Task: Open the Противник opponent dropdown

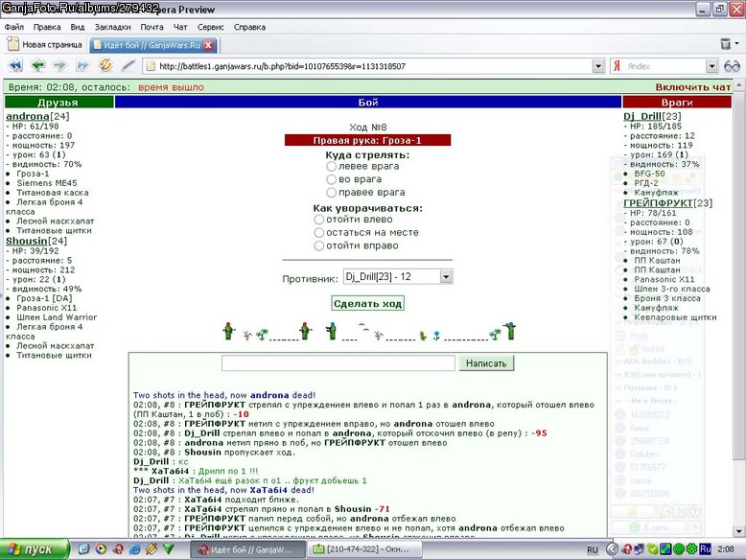Action: [398, 276]
